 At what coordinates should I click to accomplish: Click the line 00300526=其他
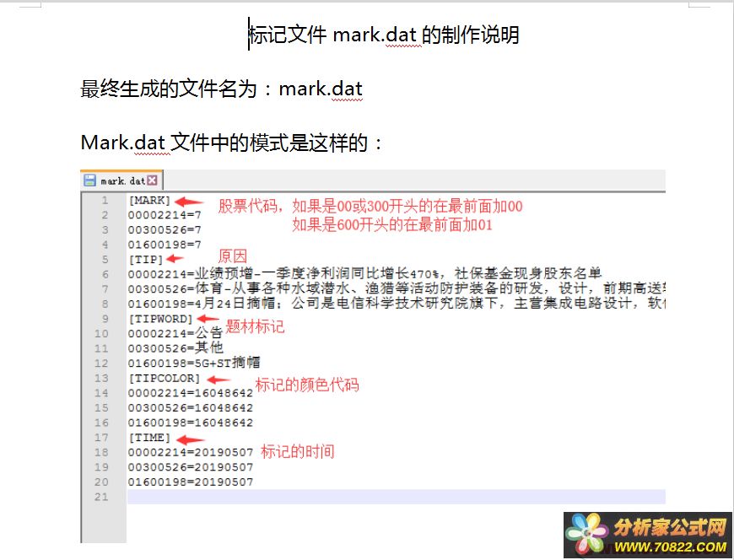(x=175, y=348)
